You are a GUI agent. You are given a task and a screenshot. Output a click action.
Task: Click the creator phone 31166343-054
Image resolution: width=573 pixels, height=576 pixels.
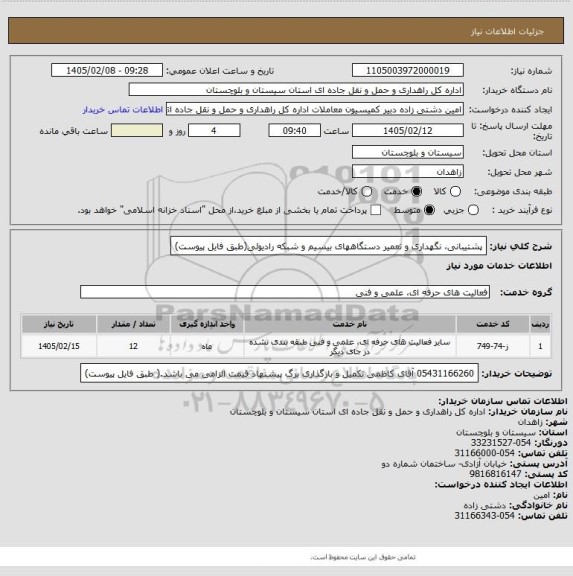pyautogui.click(x=484, y=516)
